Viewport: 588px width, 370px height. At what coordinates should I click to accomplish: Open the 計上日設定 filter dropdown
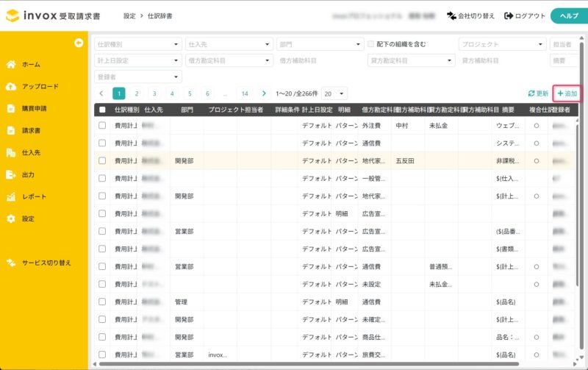(138, 60)
